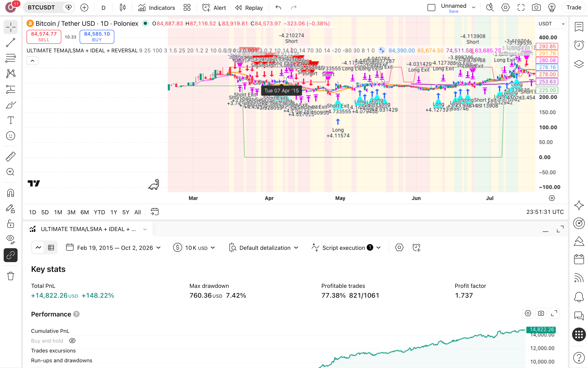Viewport: 588px width, 368px height.
Task: Select the crosshair cursor tool
Action: tap(11, 27)
